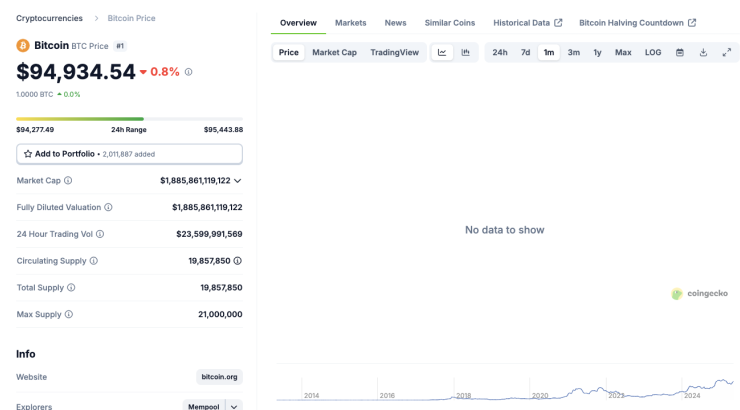Open the Mempool explorer link
This screenshot has height=410, width=740.
(x=204, y=407)
